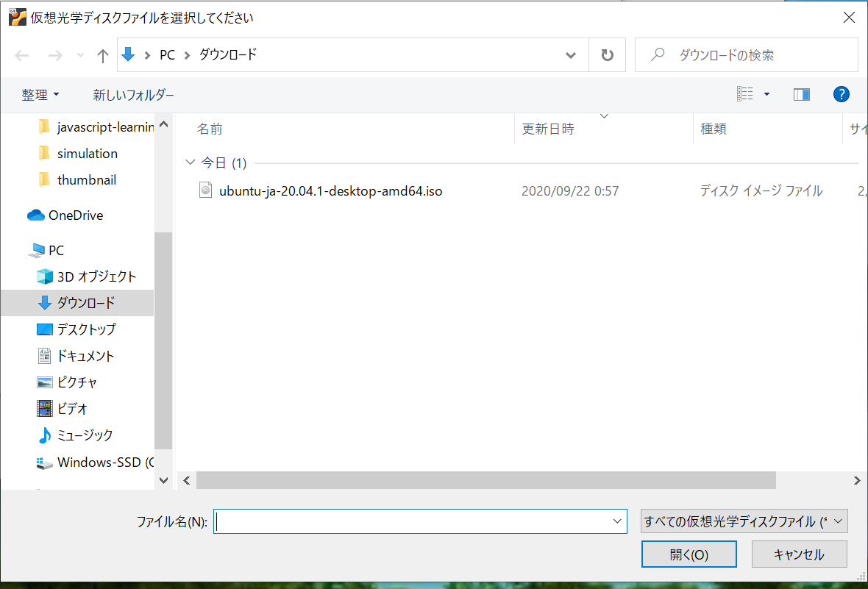Change view layout via view icon
Viewport: 868px width, 589px height.
click(745, 94)
